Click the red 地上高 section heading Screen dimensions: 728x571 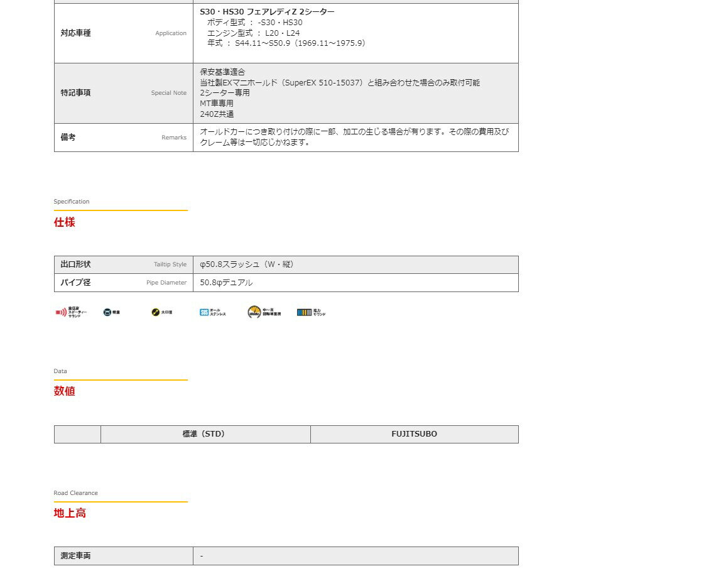70,513
